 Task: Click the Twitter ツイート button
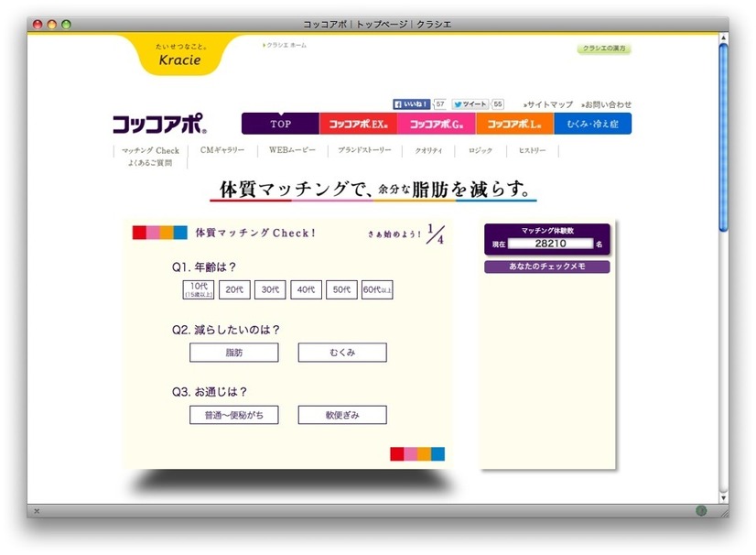[470, 104]
